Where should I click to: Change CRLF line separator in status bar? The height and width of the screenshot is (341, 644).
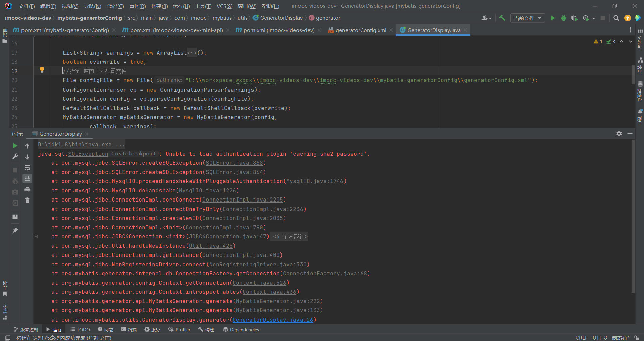point(582,338)
